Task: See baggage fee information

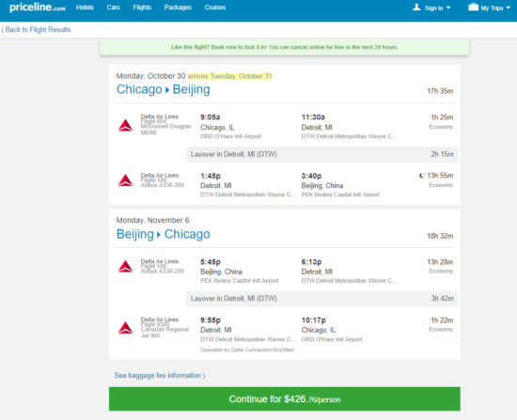Action: coord(160,376)
